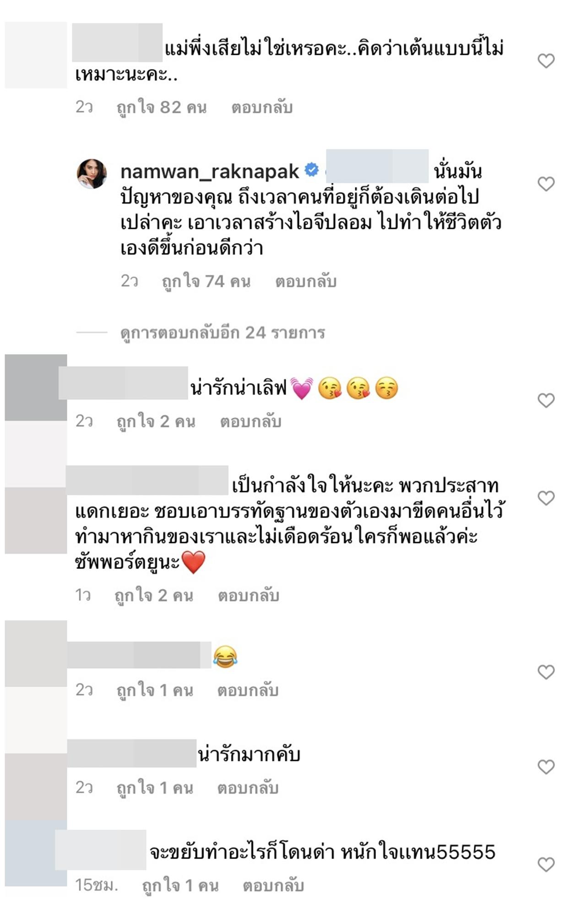The width and height of the screenshot is (586, 924).
Task: View who liked ถูกใจ 82 คน
Action: coord(162,108)
